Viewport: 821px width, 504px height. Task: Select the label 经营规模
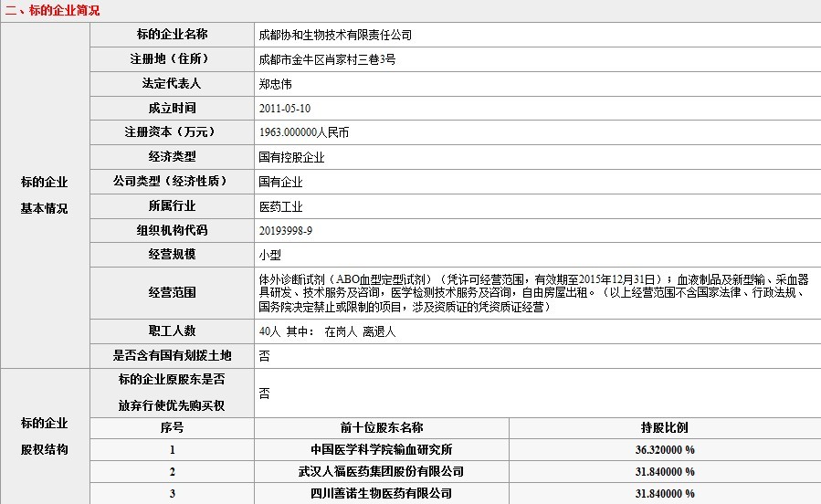click(x=172, y=255)
